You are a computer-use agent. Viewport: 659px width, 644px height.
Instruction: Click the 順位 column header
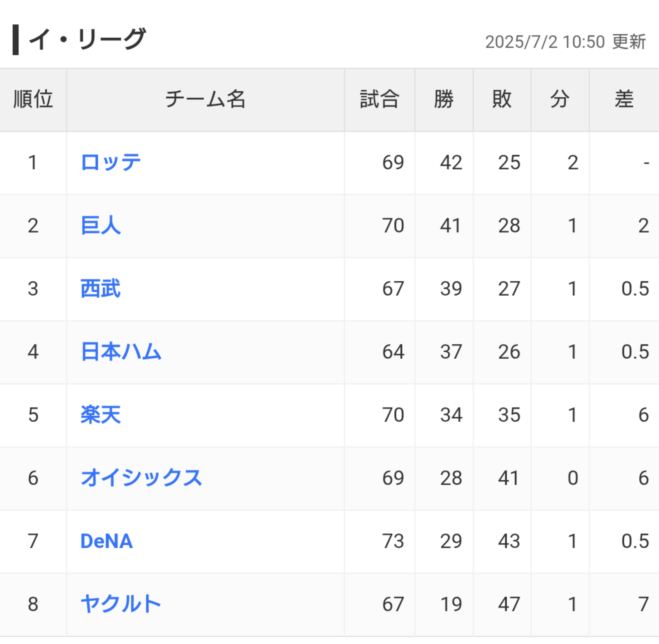tap(33, 99)
